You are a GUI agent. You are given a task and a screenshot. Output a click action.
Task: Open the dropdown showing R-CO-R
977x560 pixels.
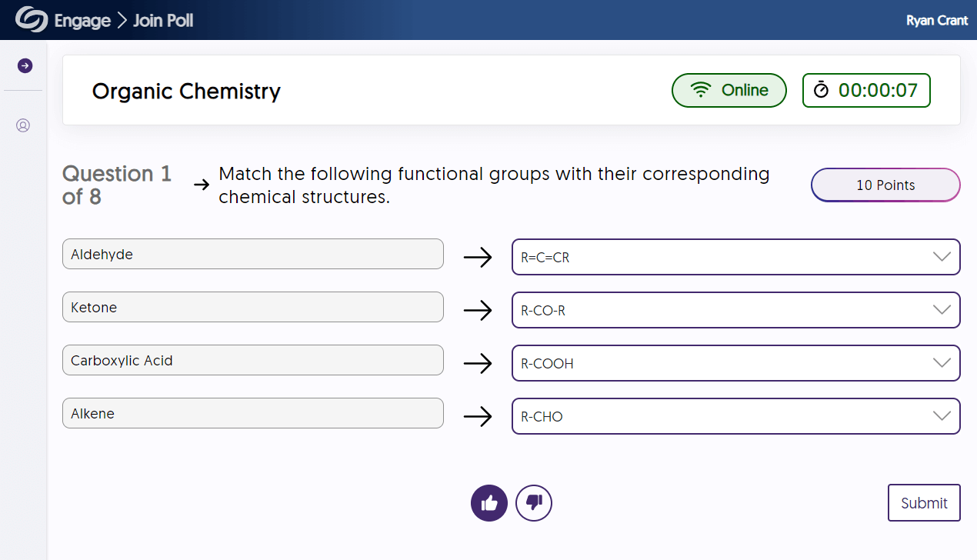[x=736, y=310]
